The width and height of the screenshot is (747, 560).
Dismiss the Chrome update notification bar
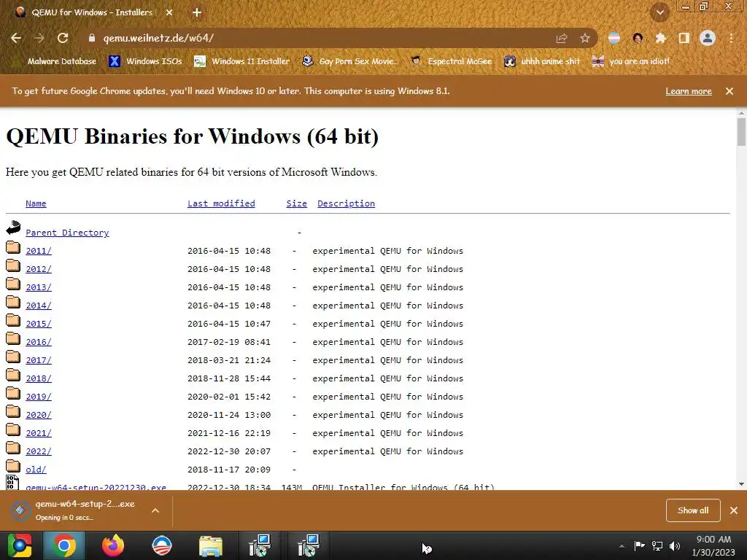coord(729,91)
